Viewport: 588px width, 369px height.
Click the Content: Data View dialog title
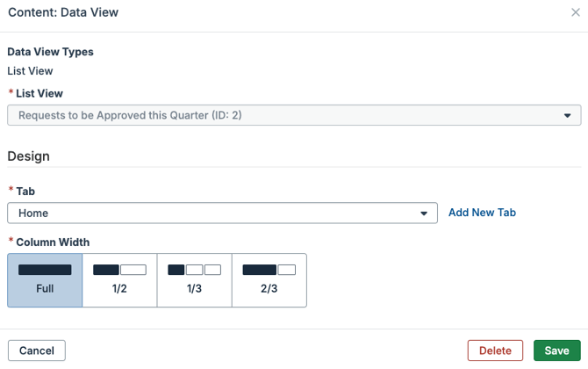click(62, 12)
